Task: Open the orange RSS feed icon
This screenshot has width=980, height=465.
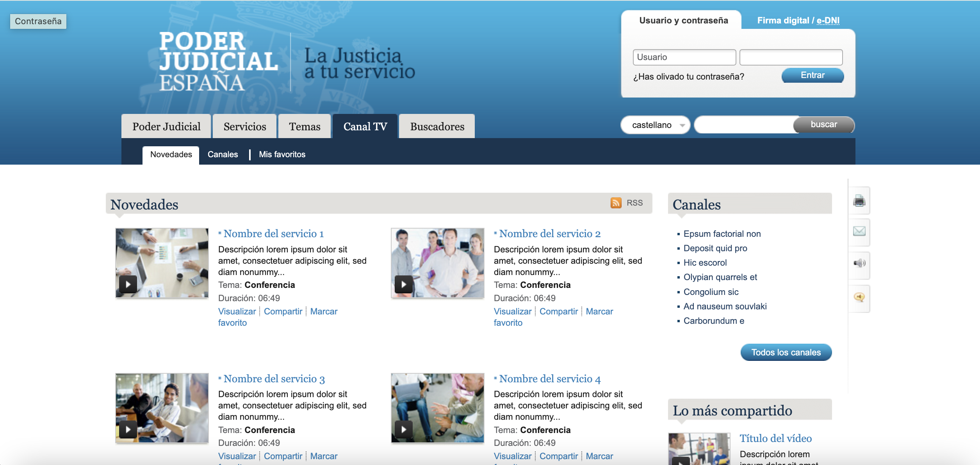Action: pos(616,203)
